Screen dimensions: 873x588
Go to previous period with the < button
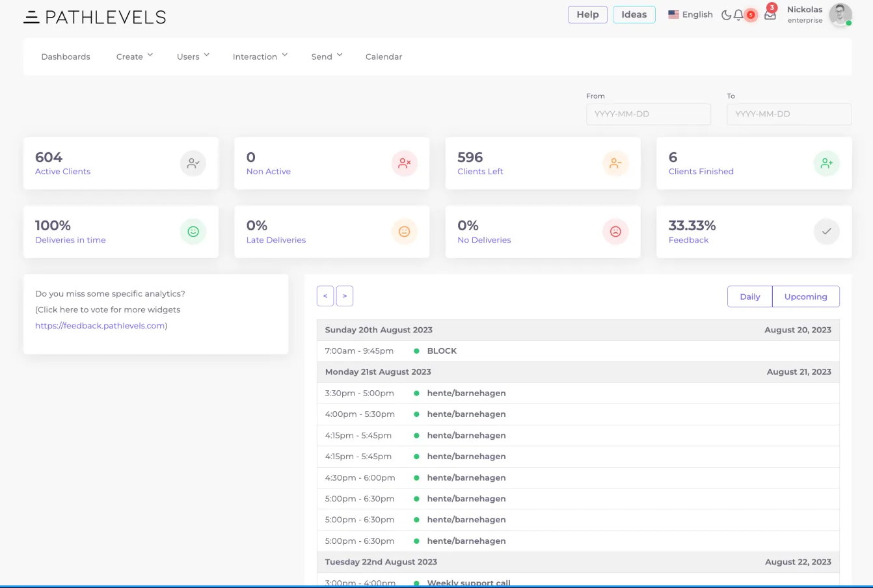pyautogui.click(x=325, y=296)
